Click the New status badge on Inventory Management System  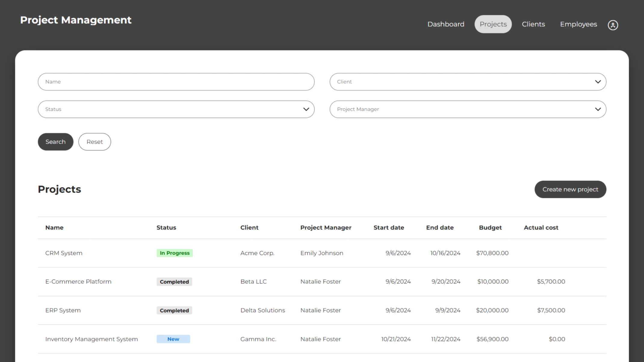(x=173, y=339)
